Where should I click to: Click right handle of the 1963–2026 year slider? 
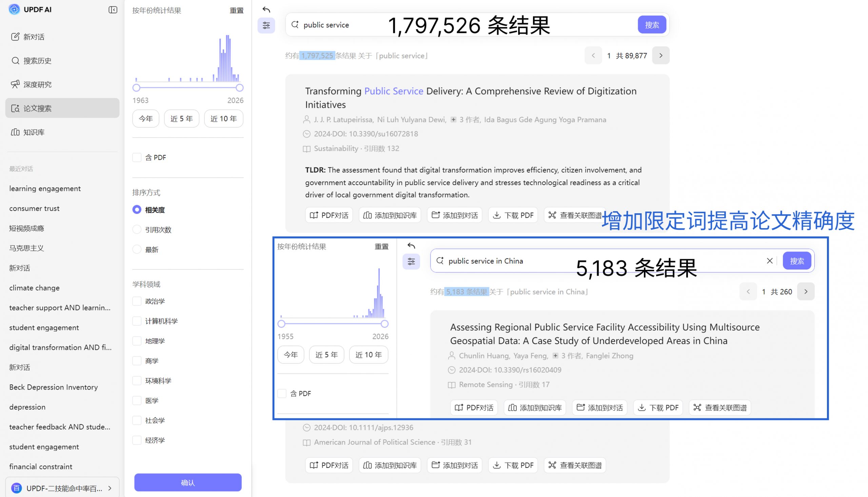pos(240,88)
